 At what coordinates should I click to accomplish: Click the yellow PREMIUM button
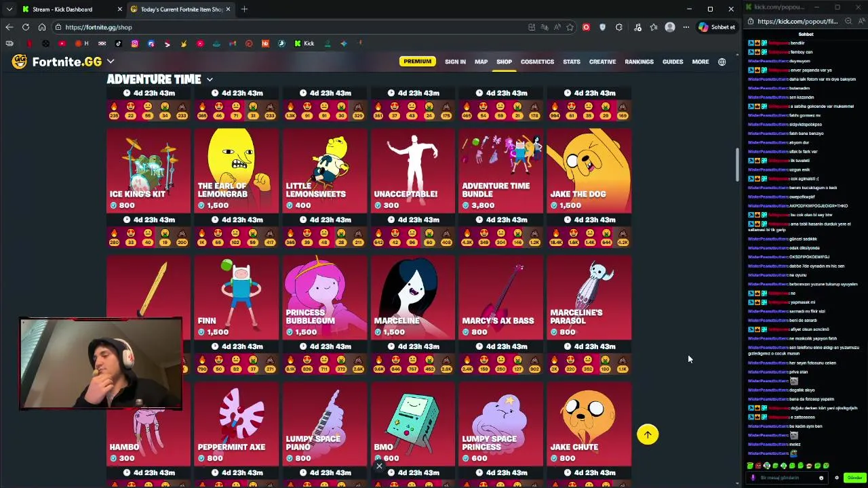pos(417,62)
